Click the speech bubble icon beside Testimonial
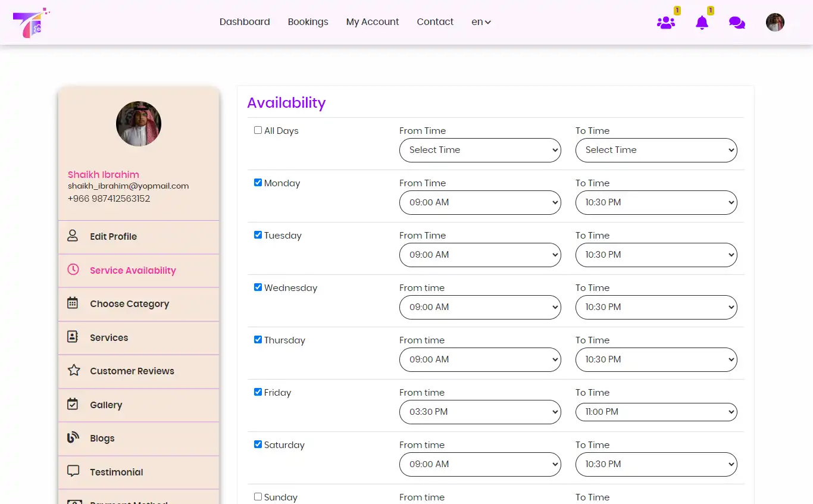This screenshot has height=504, width=813. point(73,471)
